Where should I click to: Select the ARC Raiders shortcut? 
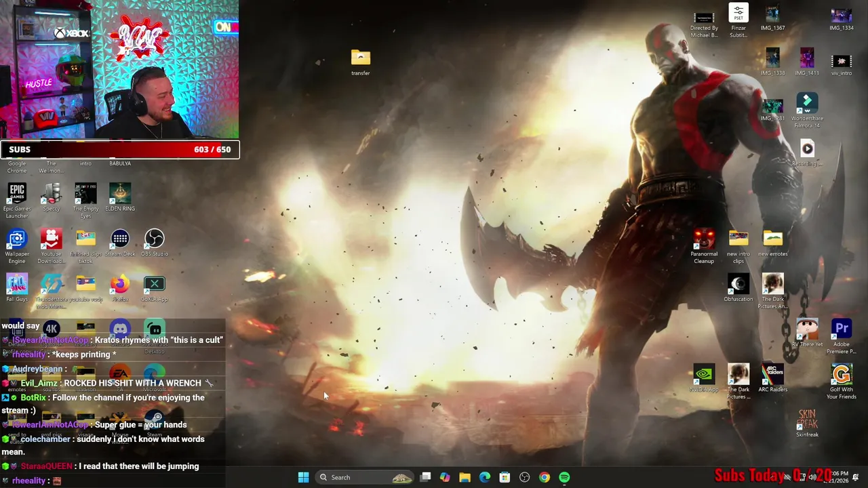pos(773,378)
